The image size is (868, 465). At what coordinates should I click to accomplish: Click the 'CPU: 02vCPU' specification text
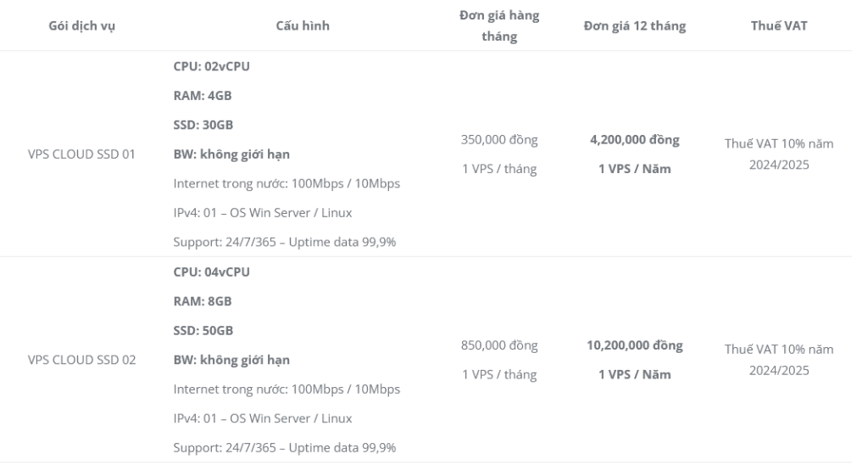tap(211, 66)
